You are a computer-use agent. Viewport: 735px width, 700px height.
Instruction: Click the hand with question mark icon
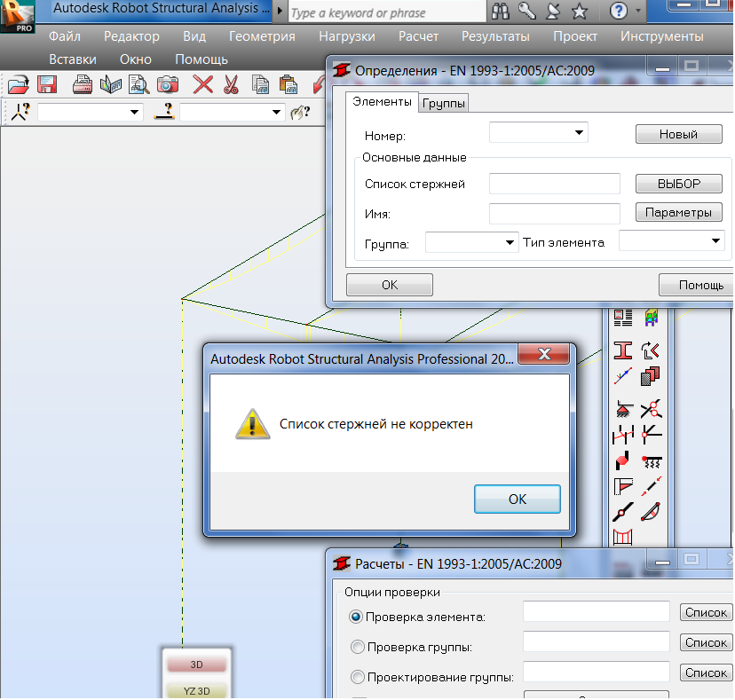tap(300, 112)
